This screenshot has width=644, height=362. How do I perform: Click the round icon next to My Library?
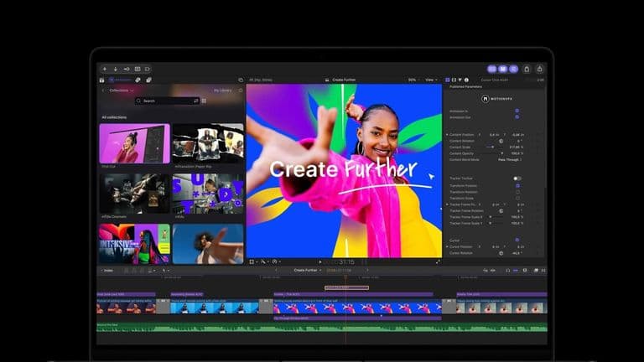pyautogui.click(x=241, y=90)
